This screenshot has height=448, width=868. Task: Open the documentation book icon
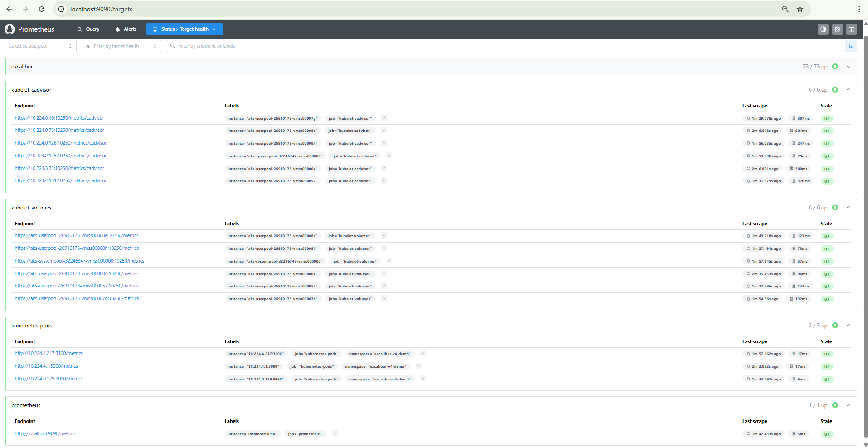coord(851,29)
